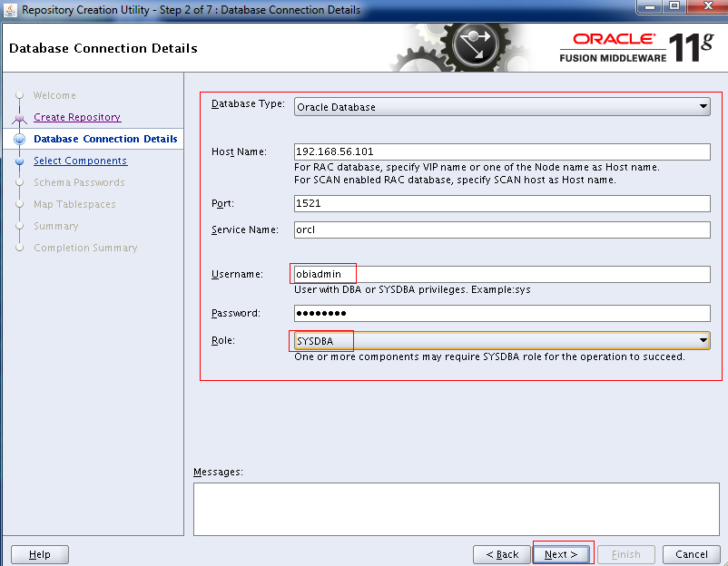Click the Create Repository step bullet icon
This screenshot has width=728, height=566.
pos(19,118)
